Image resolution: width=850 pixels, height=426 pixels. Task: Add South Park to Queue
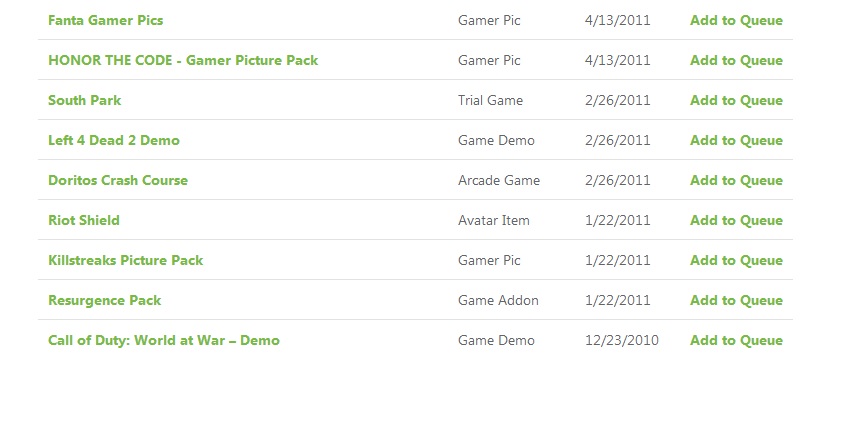736,100
